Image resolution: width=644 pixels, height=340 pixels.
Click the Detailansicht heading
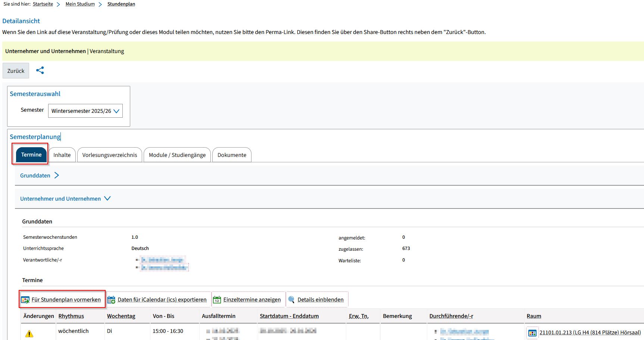(21, 21)
